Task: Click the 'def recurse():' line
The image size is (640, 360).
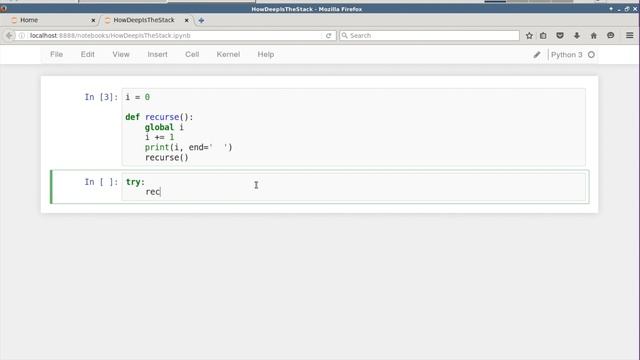Action: pos(159,117)
